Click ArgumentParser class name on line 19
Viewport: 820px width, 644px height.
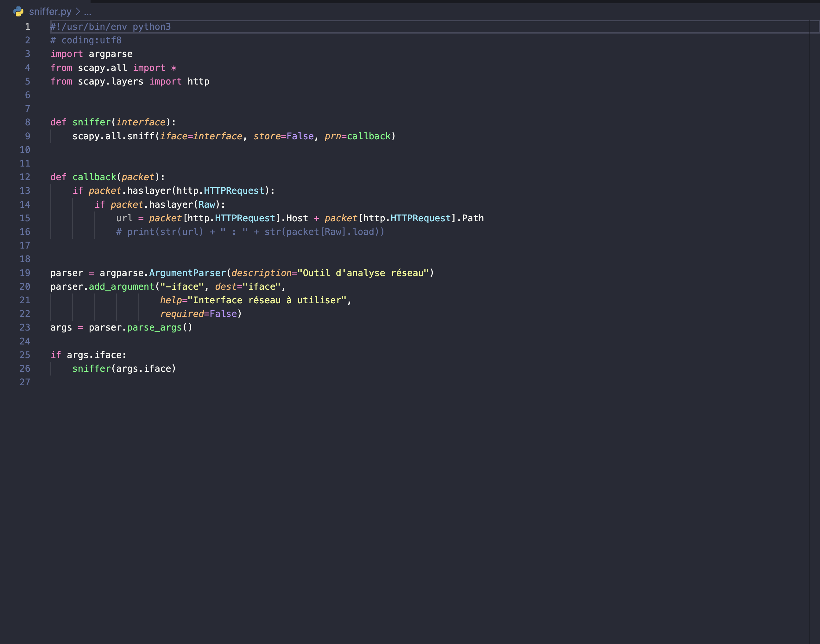coord(187,273)
